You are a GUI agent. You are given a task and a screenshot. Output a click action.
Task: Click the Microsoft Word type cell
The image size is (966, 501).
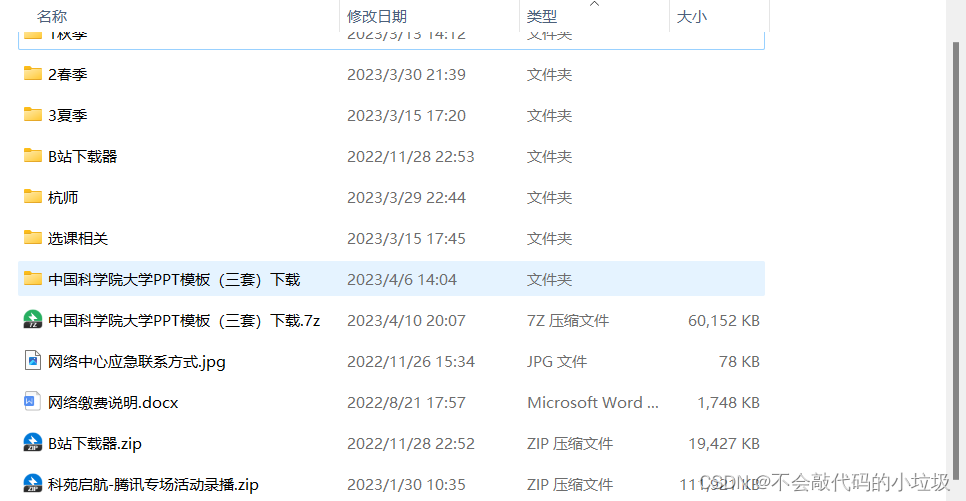593,402
